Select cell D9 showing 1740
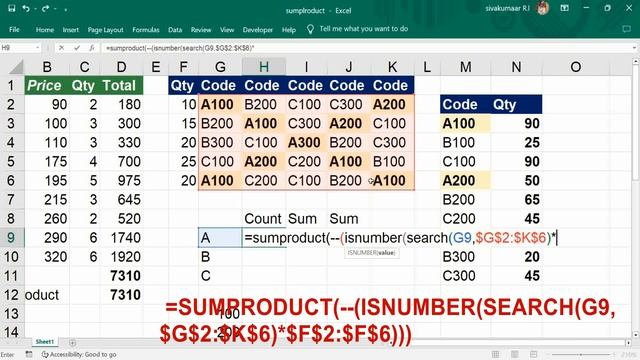This screenshot has height=360, width=640. point(121,238)
